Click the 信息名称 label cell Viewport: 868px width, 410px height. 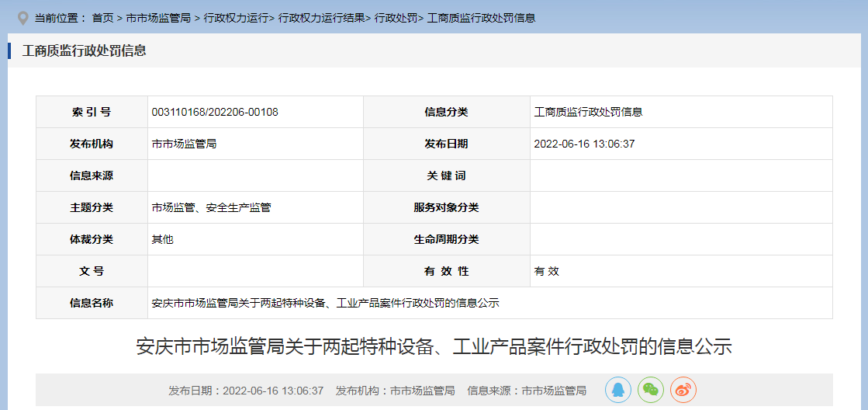92,303
